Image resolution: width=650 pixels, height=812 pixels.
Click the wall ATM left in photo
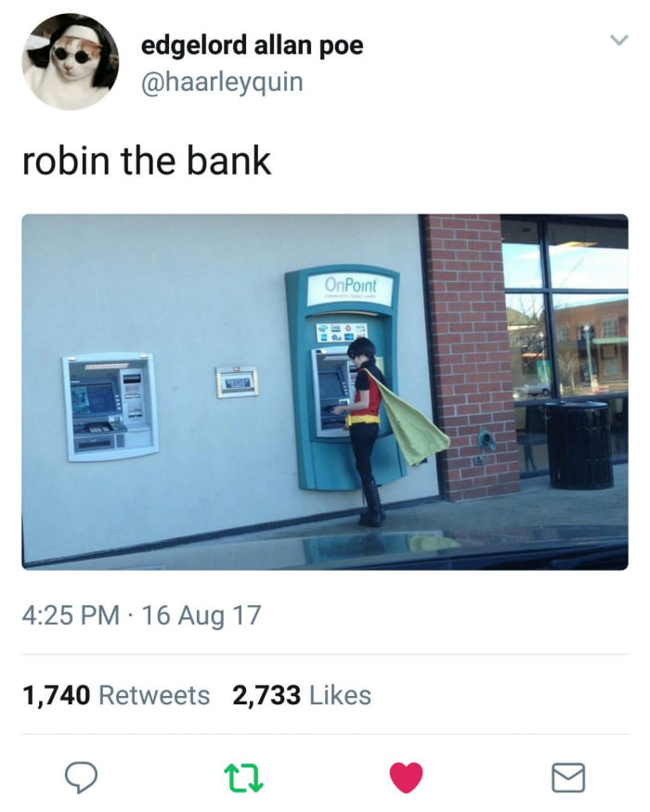click(110, 406)
